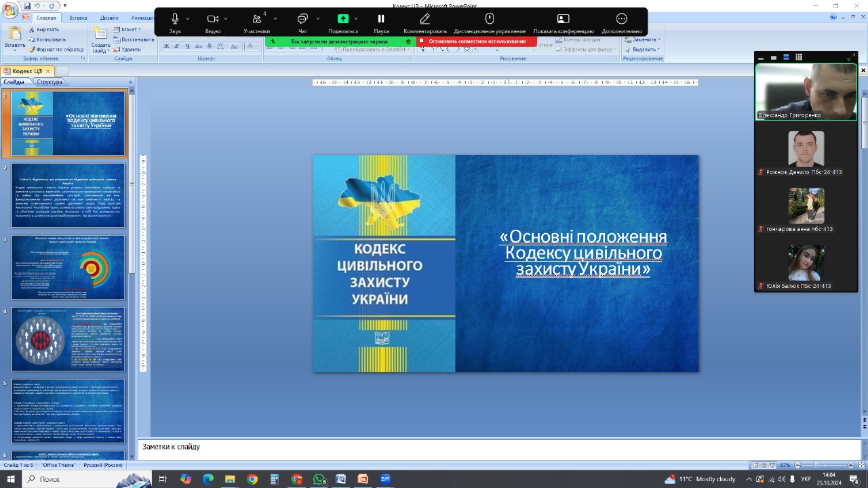The height and width of the screenshot is (488, 868).
Task: Switch to the Вставка ribbon tab
Action: coord(78,18)
